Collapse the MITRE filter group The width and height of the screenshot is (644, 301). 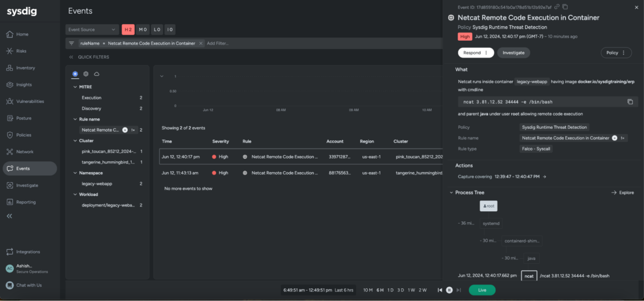click(x=75, y=87)
